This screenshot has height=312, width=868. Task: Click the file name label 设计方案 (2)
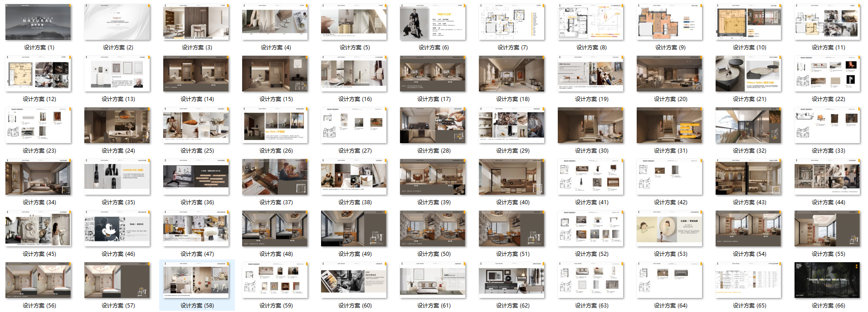(x=118, y=48)
